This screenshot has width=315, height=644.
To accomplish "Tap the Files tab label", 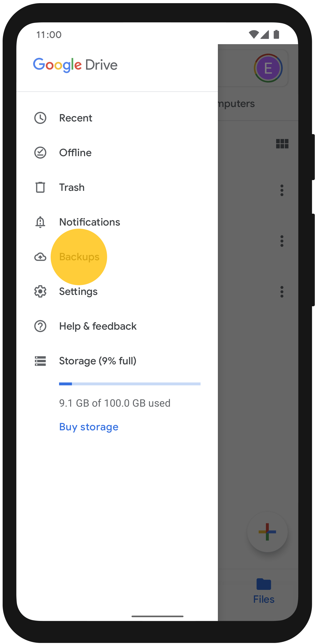I will coord(264,600).
